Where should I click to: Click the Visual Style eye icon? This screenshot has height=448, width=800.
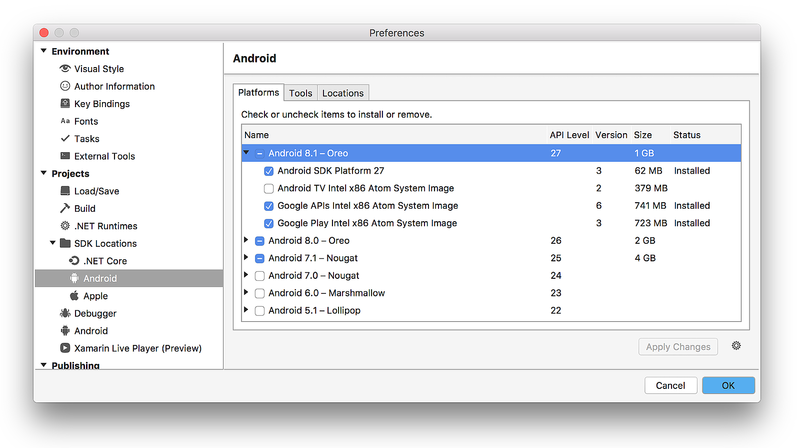coord(65,69)
